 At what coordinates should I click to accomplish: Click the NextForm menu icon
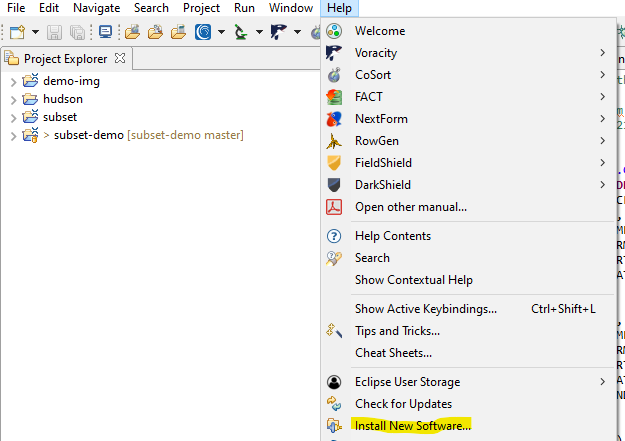(334, 119)
